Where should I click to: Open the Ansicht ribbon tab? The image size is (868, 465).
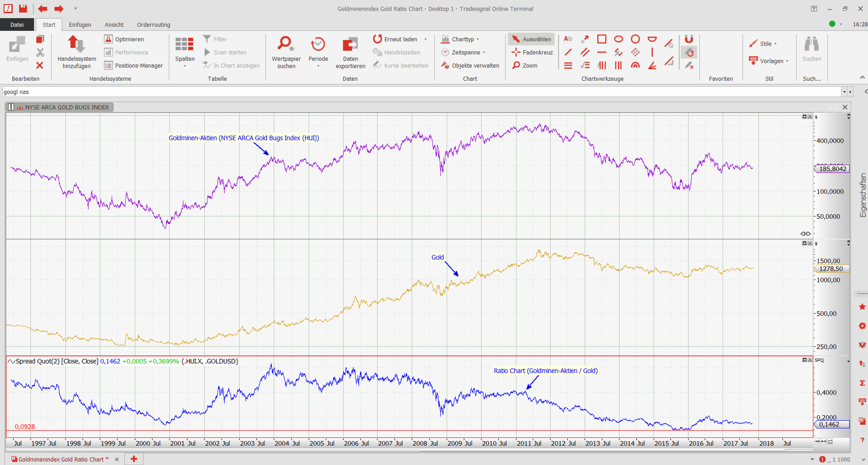[x=114, y=25]
